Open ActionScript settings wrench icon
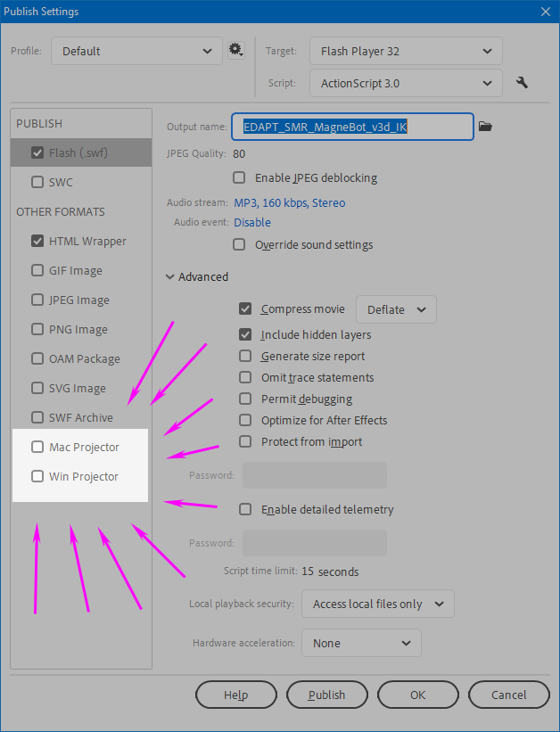Image resolution: width=560 pixels, height=732 pixels. (522, 83)
